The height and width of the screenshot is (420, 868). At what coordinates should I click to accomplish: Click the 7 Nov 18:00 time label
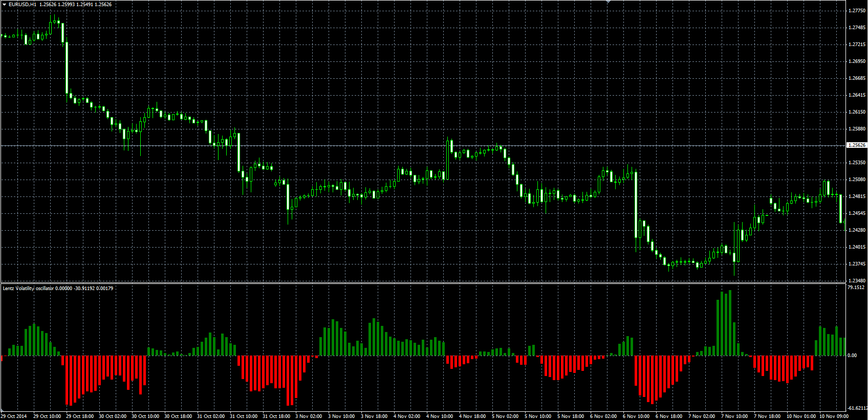[767, 416]
